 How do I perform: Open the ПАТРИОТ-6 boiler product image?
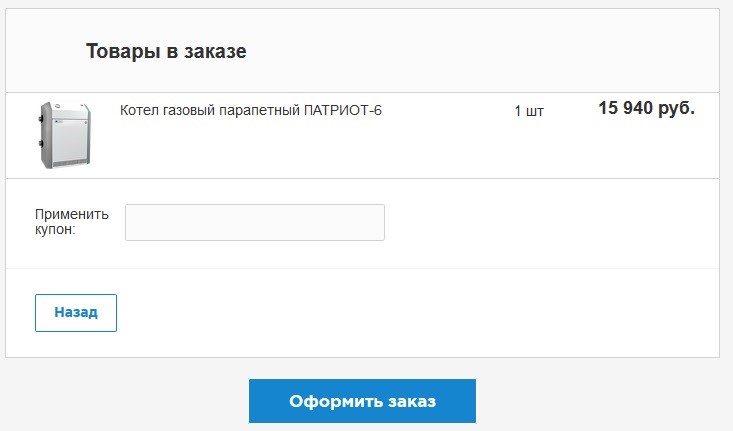pos(65,135)
